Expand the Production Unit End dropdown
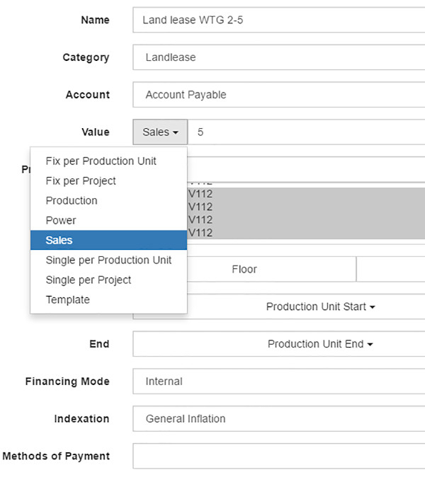Viewport: 425px width, 504px height. click(320, 344)
